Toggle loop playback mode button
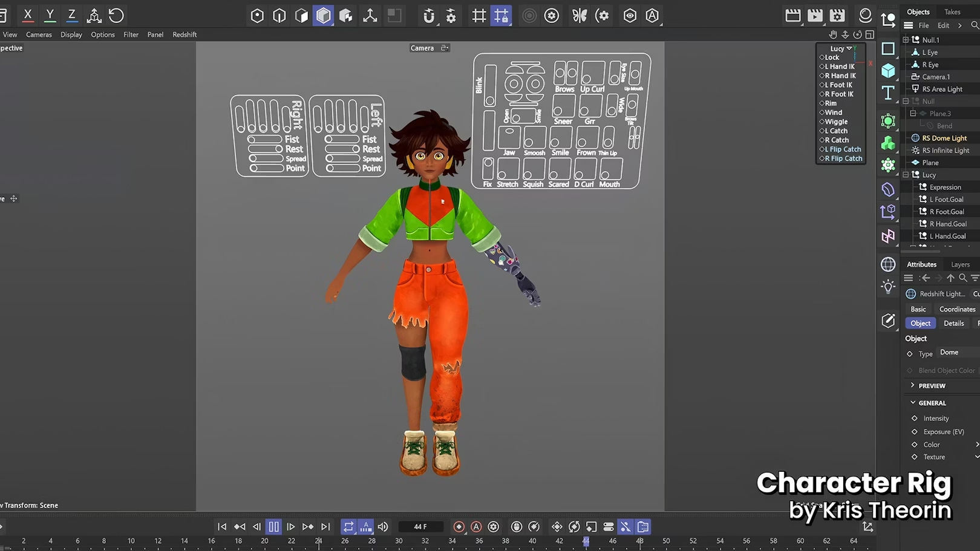Image resolution: width=980 pixels, height=551 pixels. click(x=348, y=527)
